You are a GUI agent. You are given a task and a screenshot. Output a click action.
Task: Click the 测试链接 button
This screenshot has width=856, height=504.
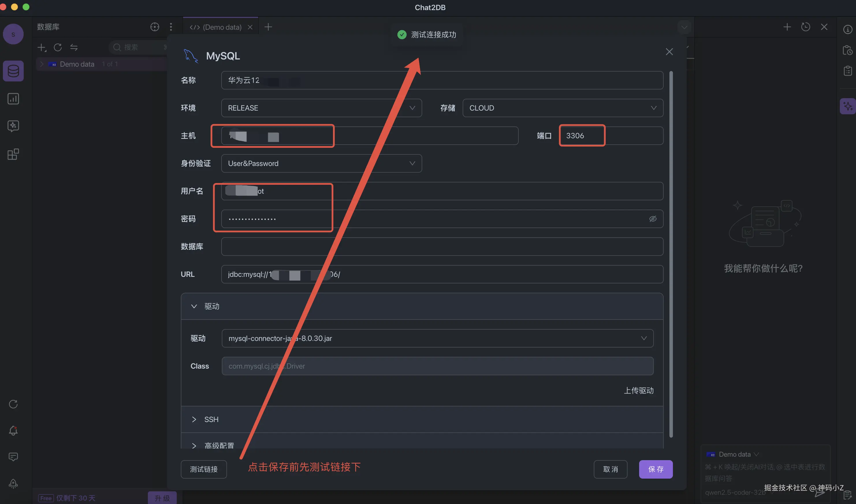(204, 469)
